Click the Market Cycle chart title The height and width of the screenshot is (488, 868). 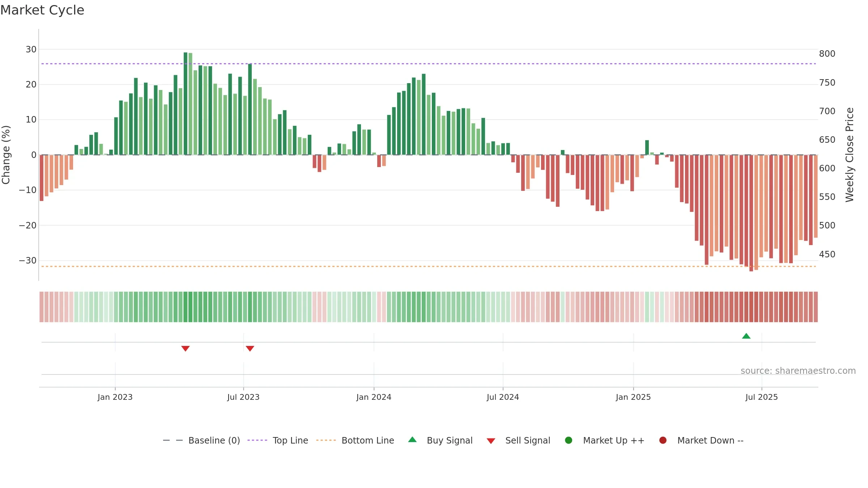(42, 10)
